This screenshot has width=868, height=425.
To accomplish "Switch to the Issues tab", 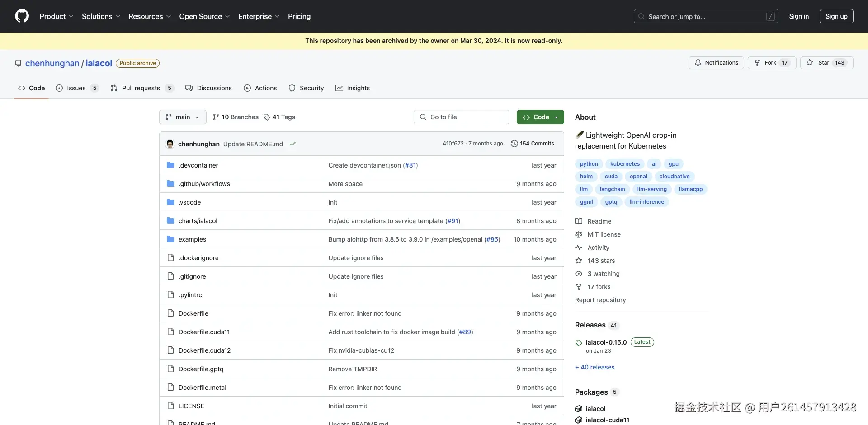I will [76, 88].
